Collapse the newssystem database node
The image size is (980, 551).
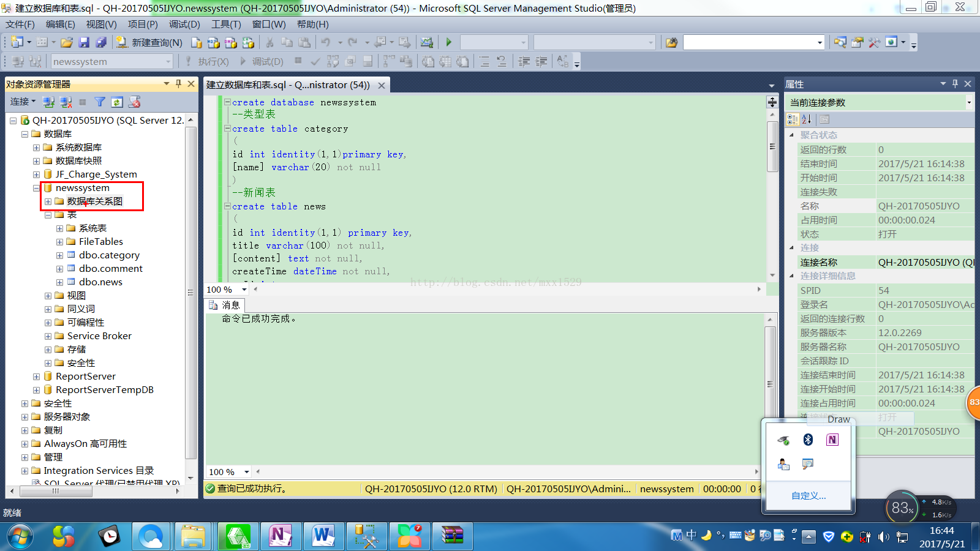36,188
